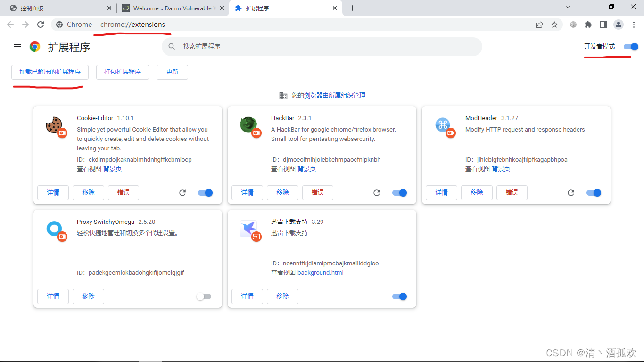
Task: Click 移除 for 迅雷下载支持
Action: (x=282, y=296)
